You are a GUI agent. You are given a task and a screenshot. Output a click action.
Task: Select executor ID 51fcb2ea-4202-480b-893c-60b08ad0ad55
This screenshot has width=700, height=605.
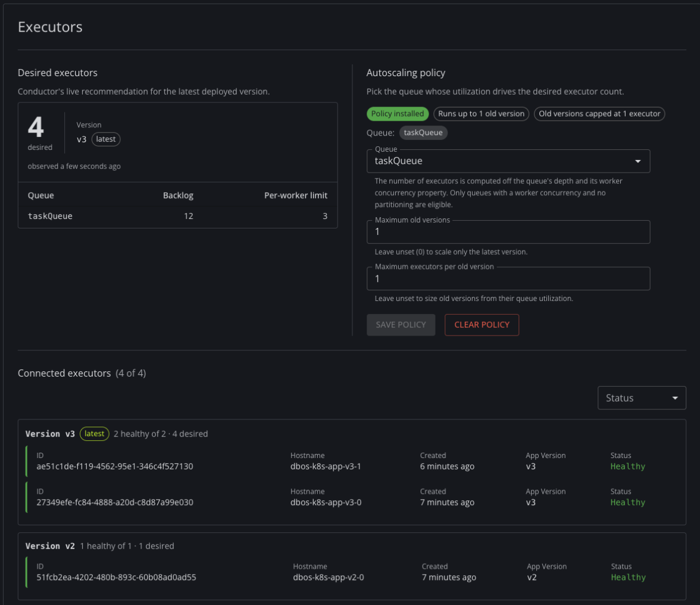click(x=116, y=577)
